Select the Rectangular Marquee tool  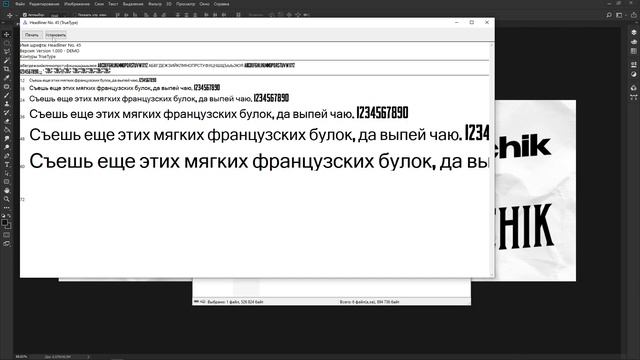(7, 43)
